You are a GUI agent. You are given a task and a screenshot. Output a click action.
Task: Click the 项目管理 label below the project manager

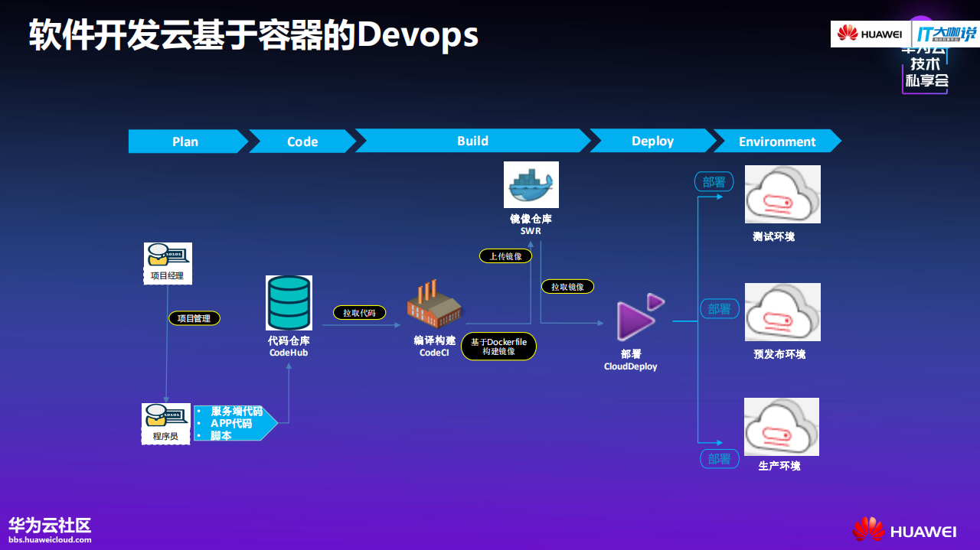coord(194,318)
